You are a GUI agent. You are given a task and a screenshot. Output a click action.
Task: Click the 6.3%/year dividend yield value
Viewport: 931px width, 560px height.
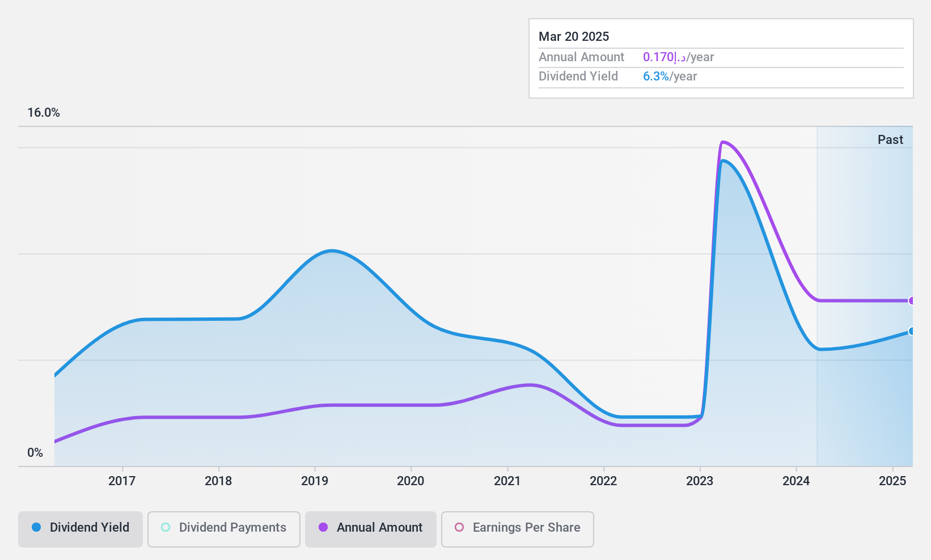click(x=670, y=77)
